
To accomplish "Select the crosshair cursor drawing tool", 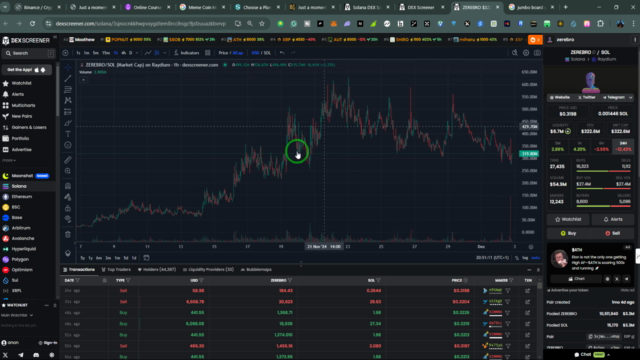I will point(68,67).
